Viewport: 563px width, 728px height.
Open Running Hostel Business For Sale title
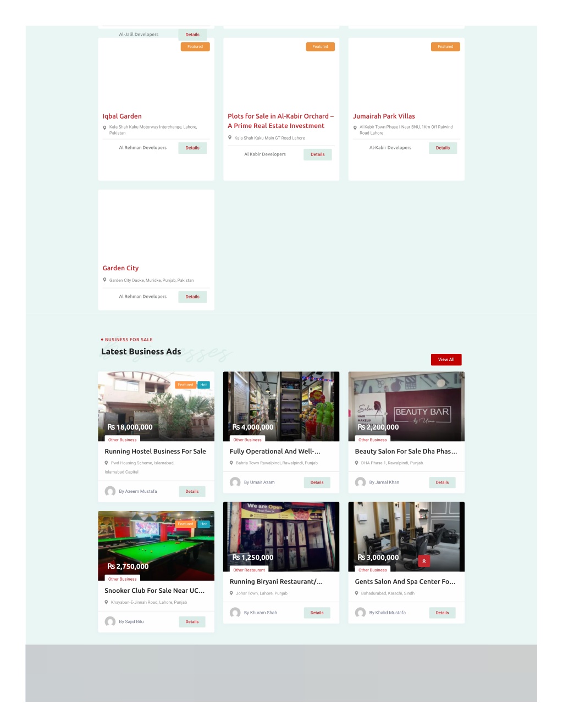pos(156,451)
